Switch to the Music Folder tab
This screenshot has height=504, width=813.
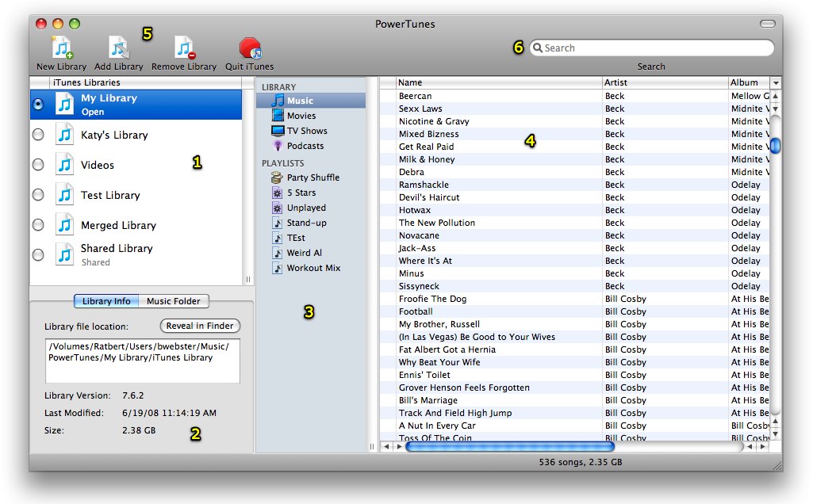[x=174, y=301]
